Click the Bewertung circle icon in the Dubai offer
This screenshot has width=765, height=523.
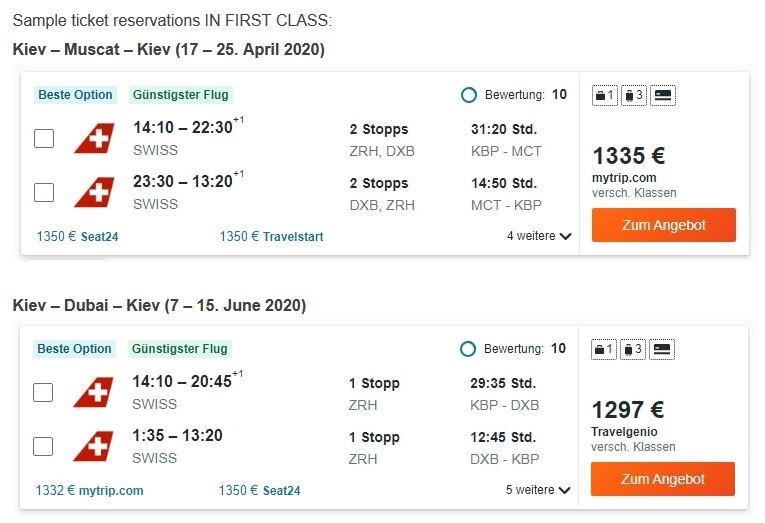point(469,349)
